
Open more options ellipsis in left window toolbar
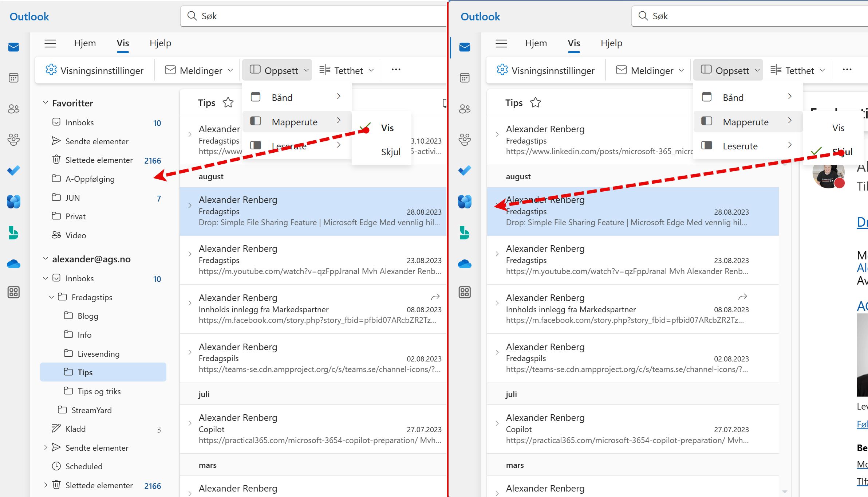[x=396, y=70]
